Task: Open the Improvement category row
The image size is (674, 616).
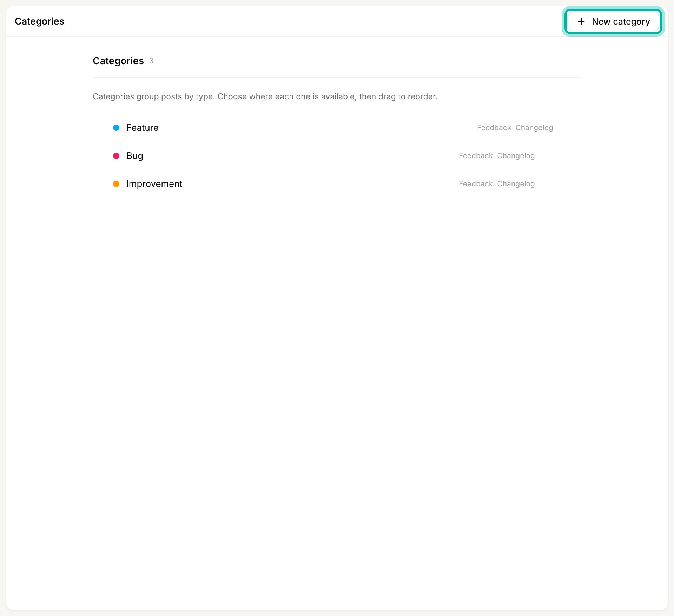Action: (337, 184)
